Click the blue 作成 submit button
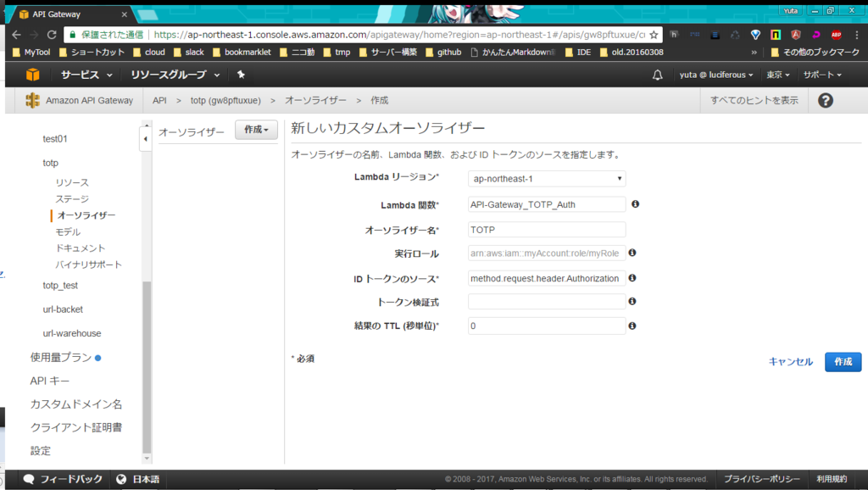Viewport: 868px width, 490px height. pyautogui.click(x=843, y=361)
